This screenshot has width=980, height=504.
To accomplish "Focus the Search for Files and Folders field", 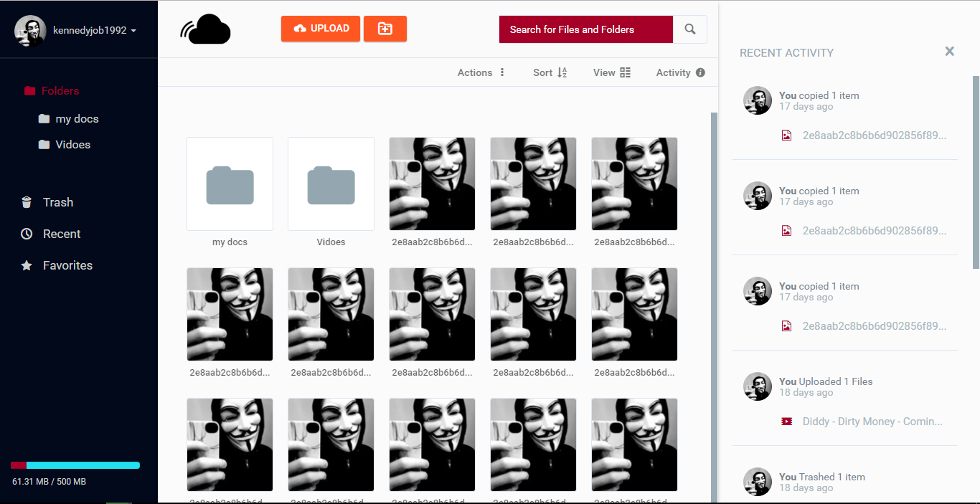I will (586, 29).
